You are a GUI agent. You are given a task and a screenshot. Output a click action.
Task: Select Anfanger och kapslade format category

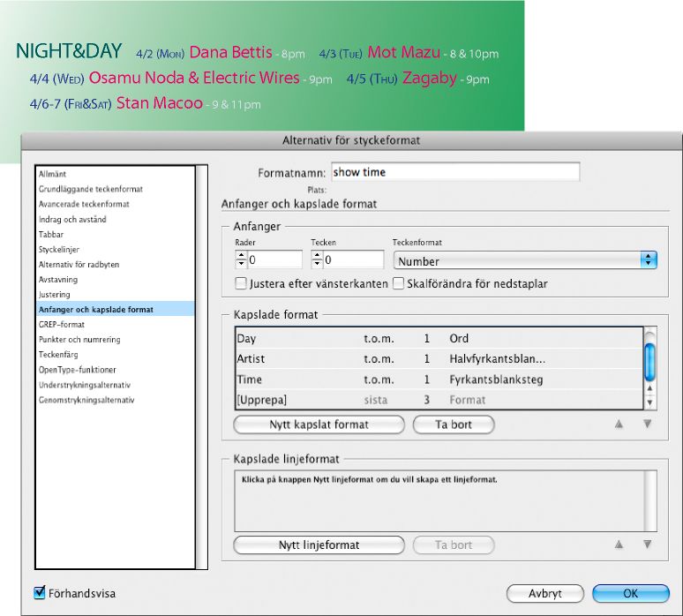click(115, 309)
